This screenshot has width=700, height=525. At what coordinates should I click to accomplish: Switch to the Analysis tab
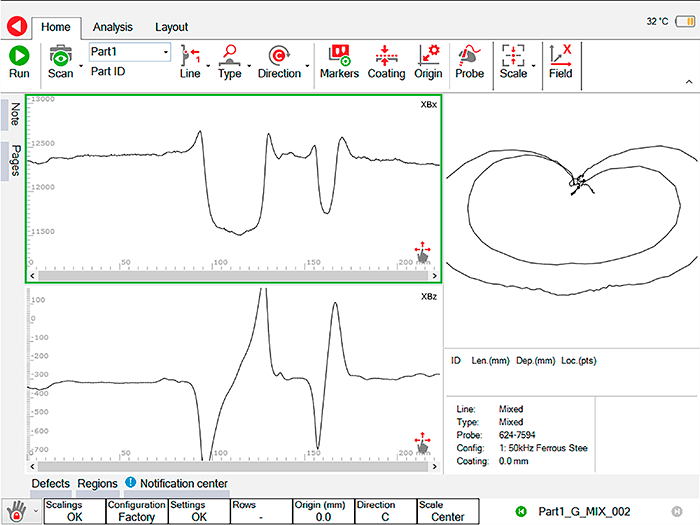pos(112,28)
